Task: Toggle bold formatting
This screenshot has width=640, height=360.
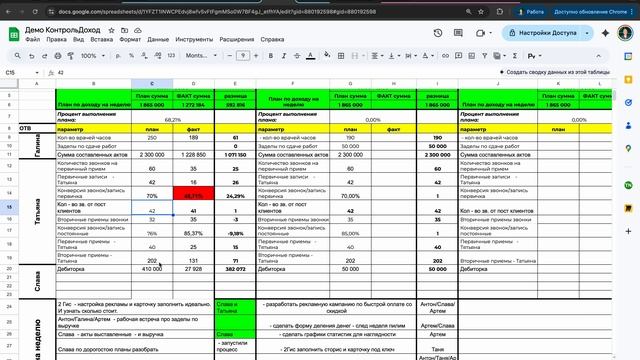Action: (x=270, y=56)
